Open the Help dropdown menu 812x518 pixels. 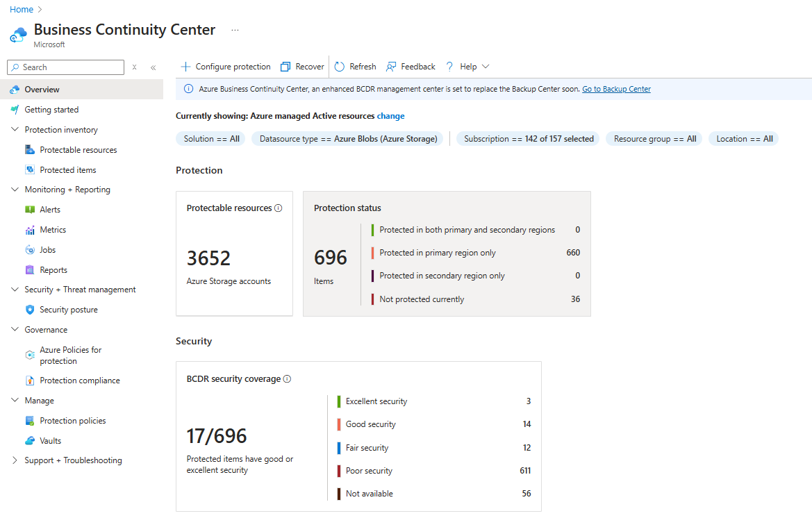[x=468, y=67]
